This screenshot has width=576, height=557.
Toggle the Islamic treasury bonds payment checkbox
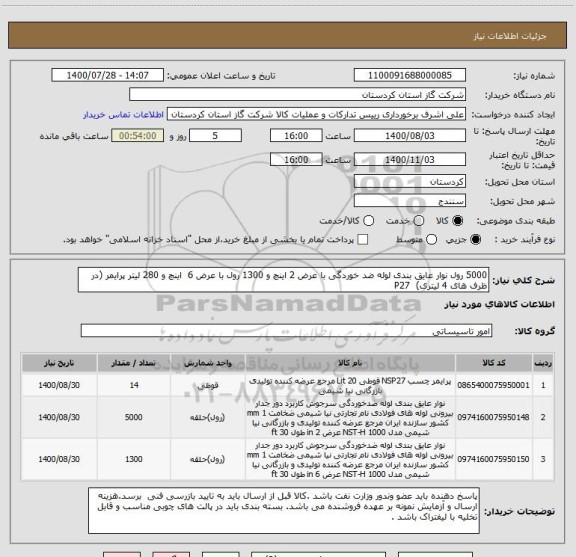pyautogui.click(x=363, y=240)
